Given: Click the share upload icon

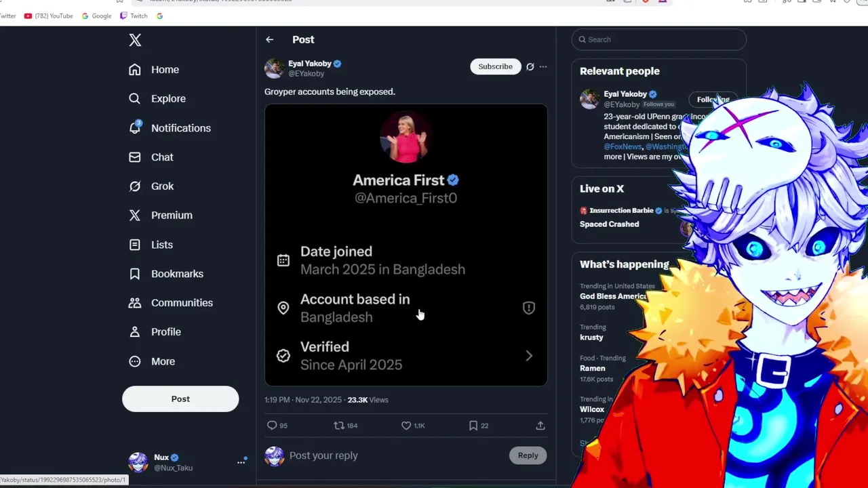Looking at the screenshot, I should click(x=540, y=426).
